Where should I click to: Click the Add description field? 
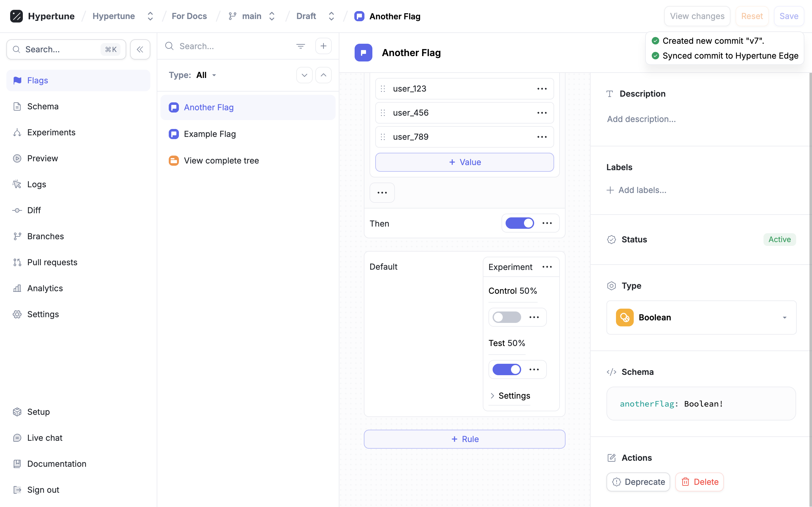[x=641, y=119]
